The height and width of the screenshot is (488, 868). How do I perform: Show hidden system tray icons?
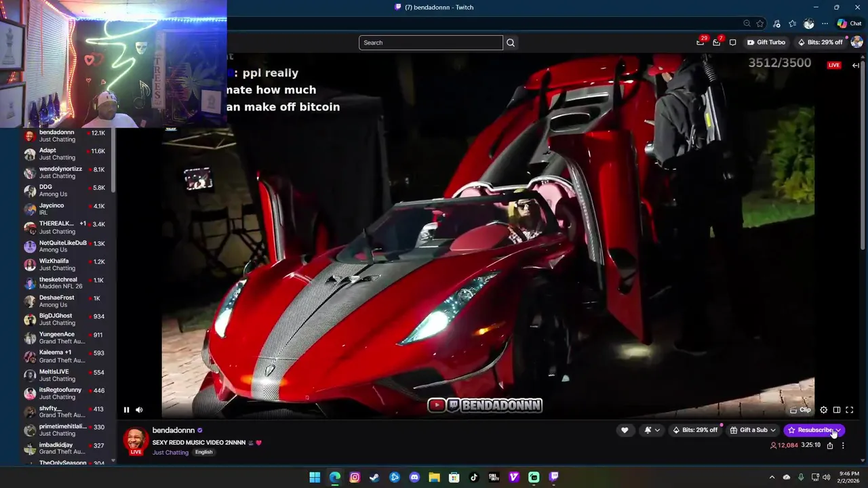coord(772,477)
